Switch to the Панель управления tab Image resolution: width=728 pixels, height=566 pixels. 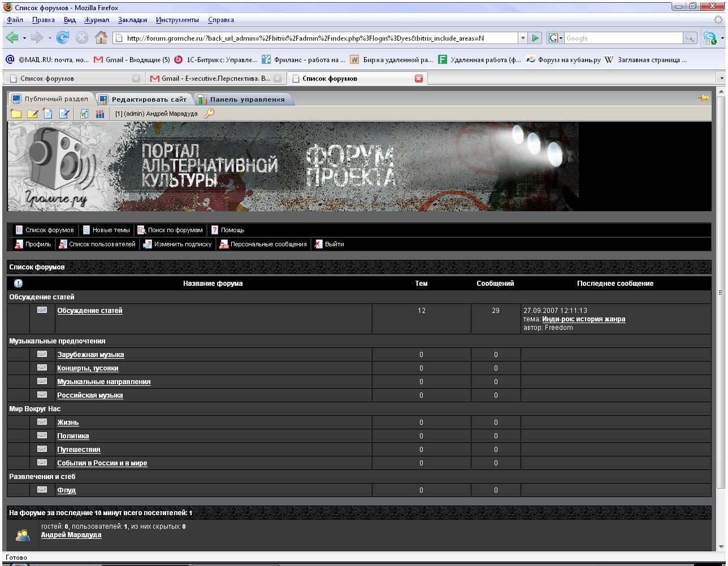tap(247, 99)
